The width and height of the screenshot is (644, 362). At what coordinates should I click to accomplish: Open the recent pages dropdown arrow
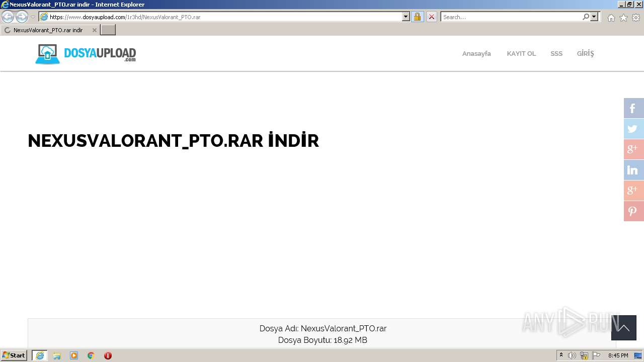(x=33, y=17)
